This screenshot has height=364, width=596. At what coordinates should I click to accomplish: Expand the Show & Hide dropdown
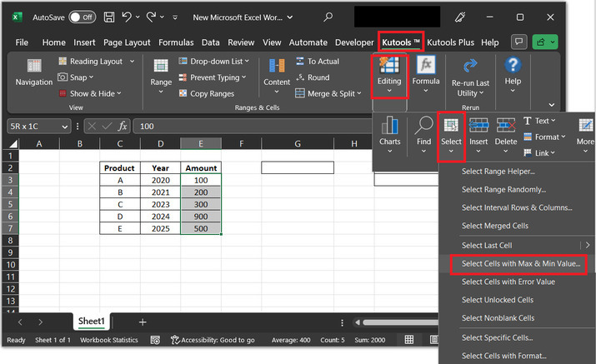[x=95, y=93]
